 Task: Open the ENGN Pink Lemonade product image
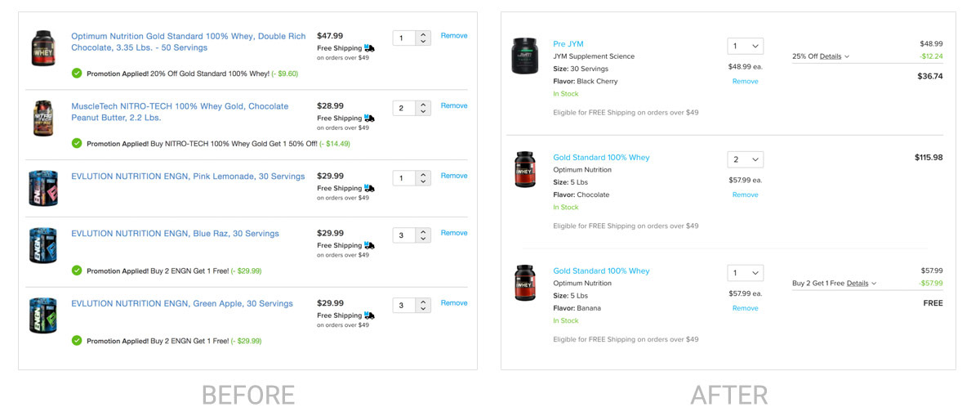pos(42,187)
